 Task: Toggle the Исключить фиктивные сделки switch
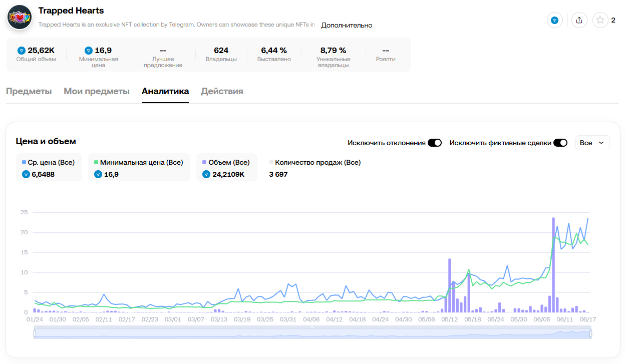(560, 143)
